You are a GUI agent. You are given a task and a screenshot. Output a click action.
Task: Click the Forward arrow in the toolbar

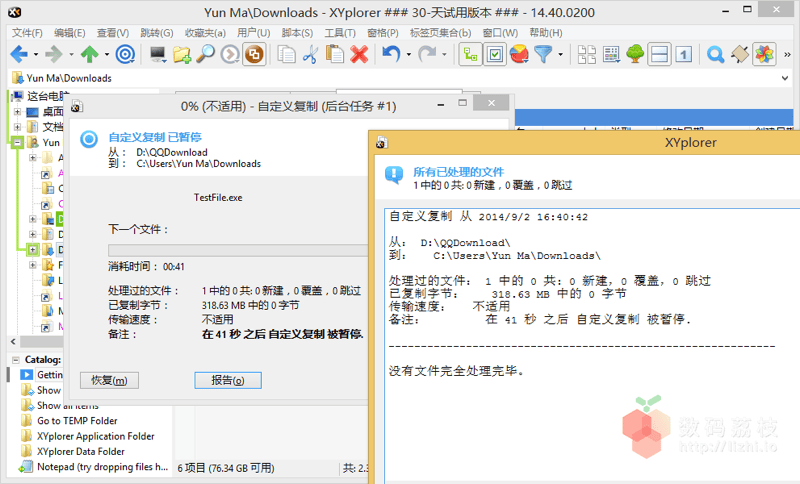[54, 54]
